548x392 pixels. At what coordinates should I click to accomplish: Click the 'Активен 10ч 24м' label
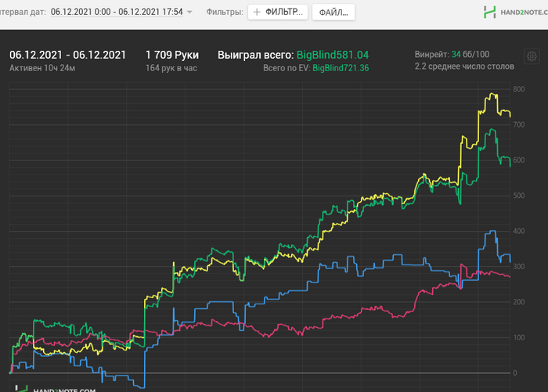coord(42,68)
